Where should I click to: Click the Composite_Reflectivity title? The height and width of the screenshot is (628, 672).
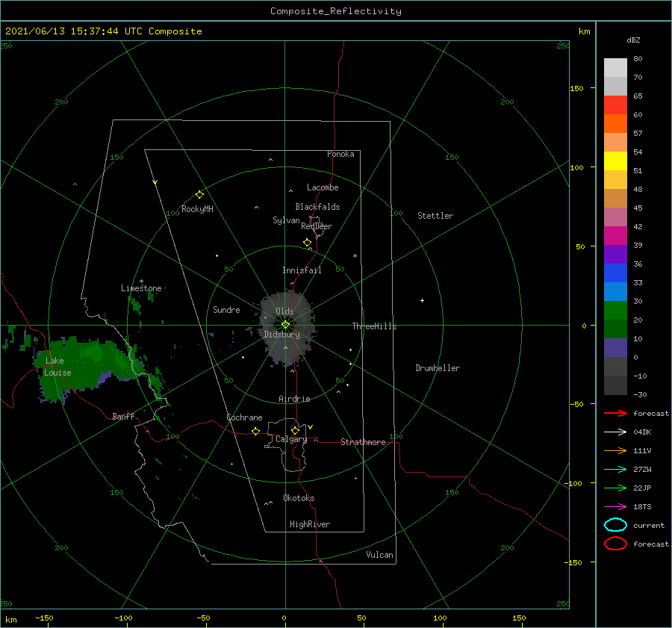click(335, 11)
